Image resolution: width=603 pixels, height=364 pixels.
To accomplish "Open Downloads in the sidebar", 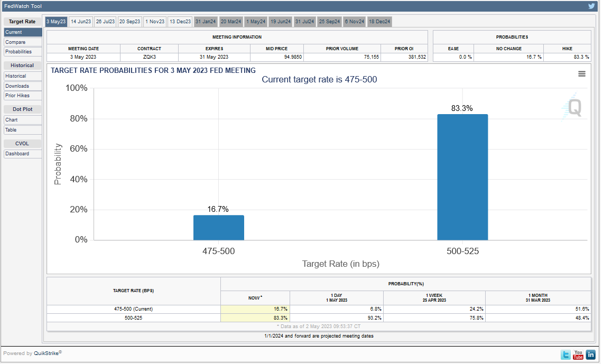I will 23,86.
